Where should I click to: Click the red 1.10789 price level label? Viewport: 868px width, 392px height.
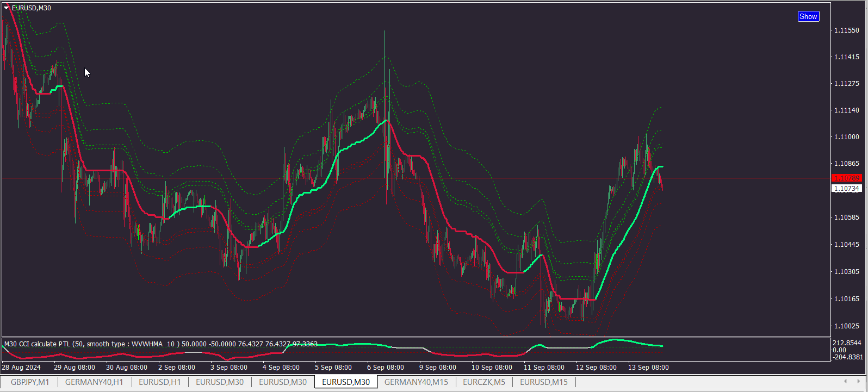[x=847, y=178]
